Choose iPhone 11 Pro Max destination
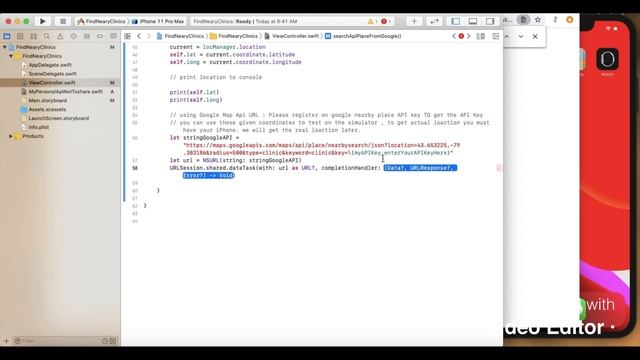The height and width of the screenshot is (360, 640). tap(158, 21)
